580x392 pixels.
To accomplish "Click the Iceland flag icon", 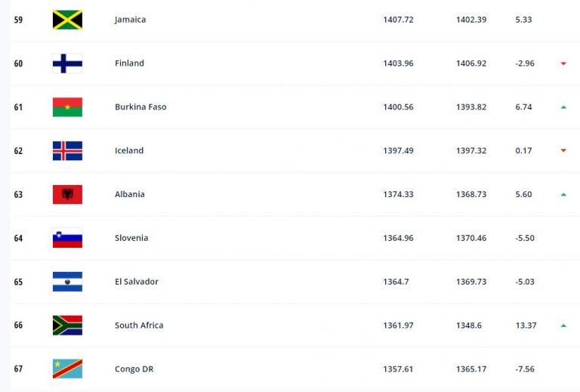I will [67, 150].
